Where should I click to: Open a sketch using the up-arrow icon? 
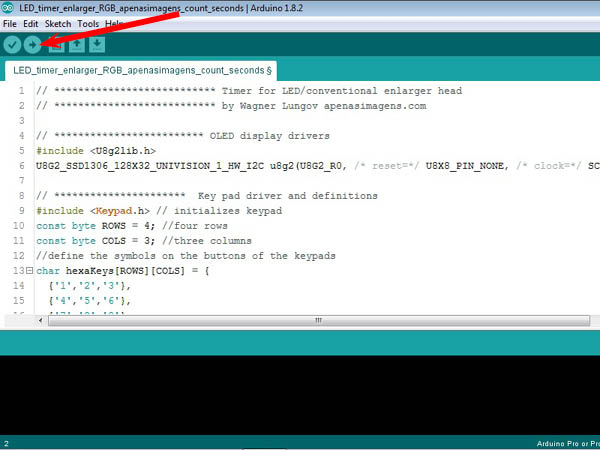(x=76, y=44)
